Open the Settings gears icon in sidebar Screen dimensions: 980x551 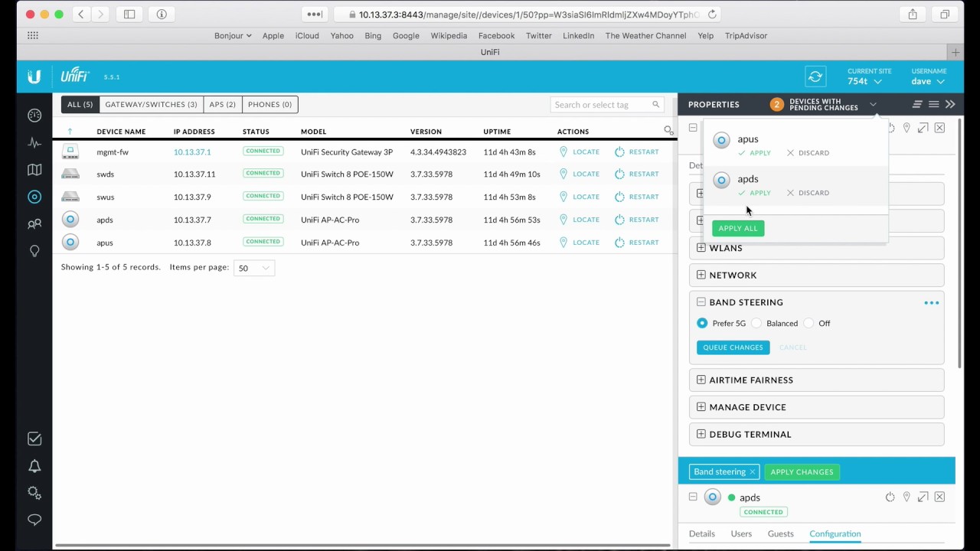[x=34, y=493]
